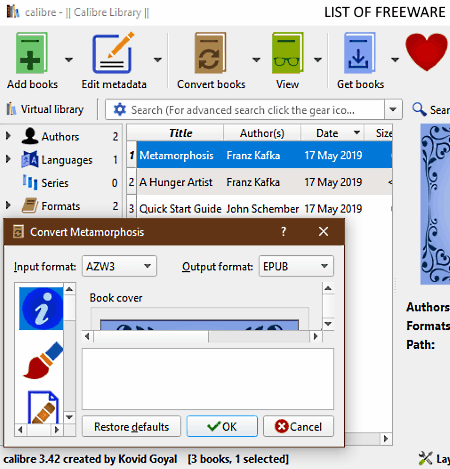Click the Languages icon in tag browser
This screenshot has height=469, width=450.
click(x=30, y=159)
